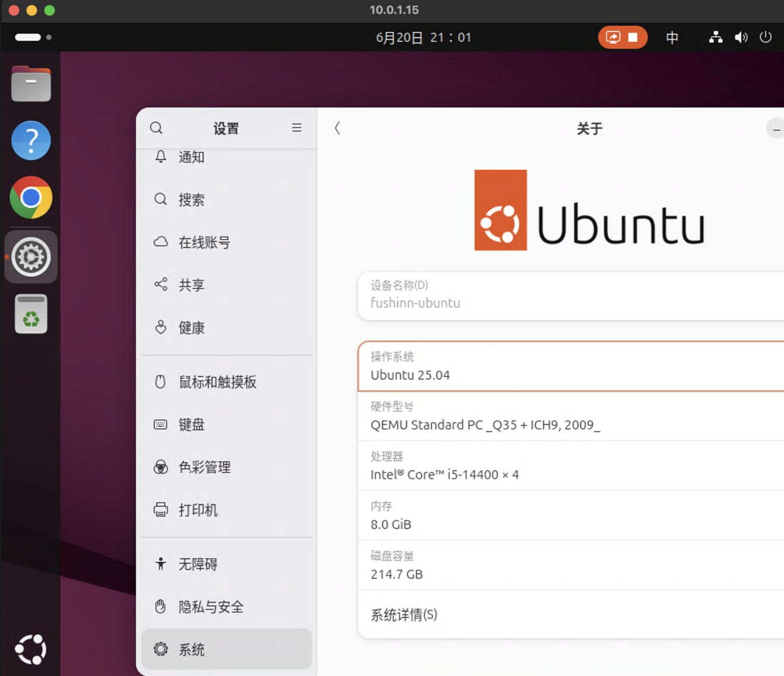The height and width of the screenshot is (676, 784).
Task: Select 健康 in the sidebar
Action: pyautogui.click(x=226, y=328)
